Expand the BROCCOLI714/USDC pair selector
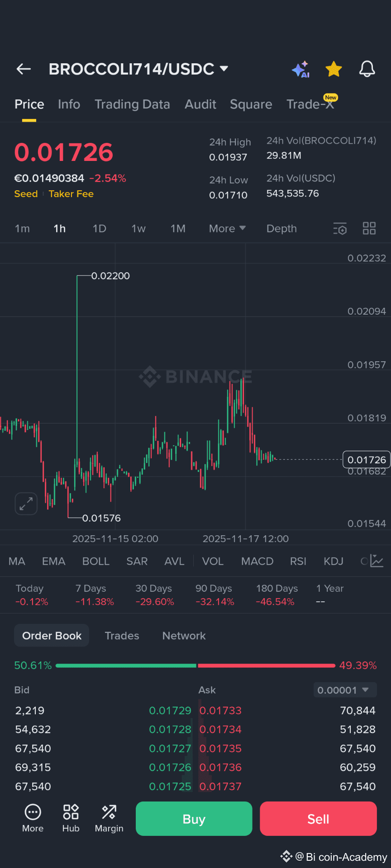 pos(138,69)
